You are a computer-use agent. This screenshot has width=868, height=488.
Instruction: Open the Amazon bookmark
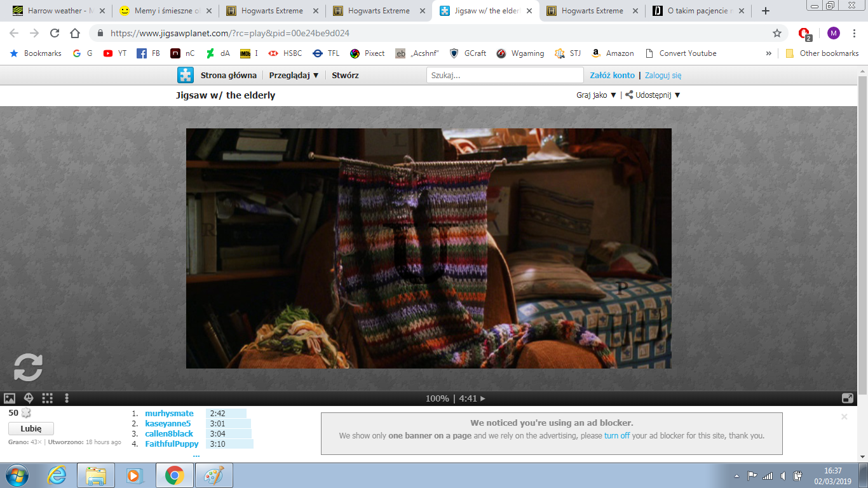613,53
